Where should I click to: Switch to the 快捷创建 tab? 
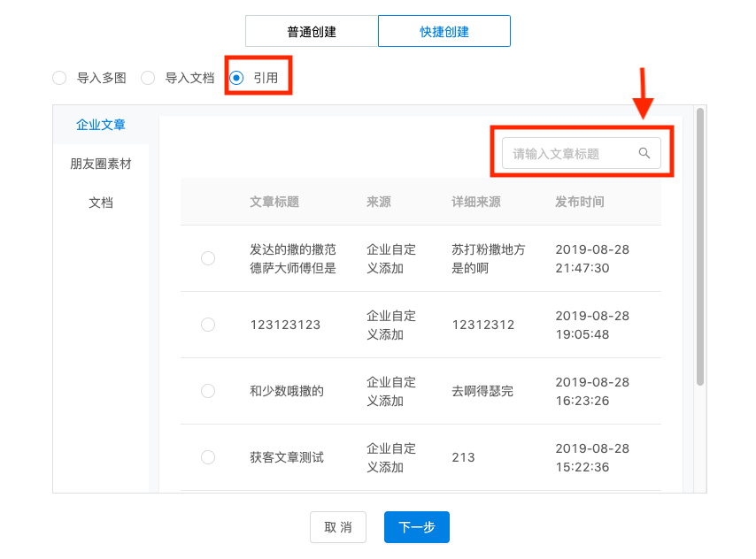tap(444, 31)
